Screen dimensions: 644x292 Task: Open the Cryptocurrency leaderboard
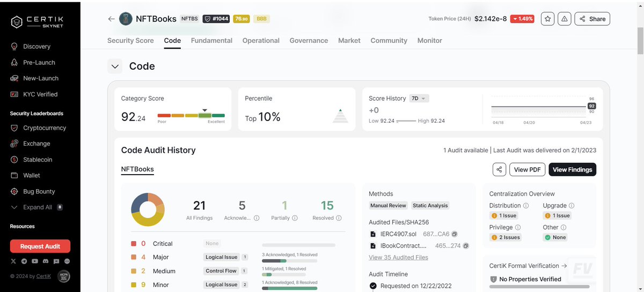[38, 128]
